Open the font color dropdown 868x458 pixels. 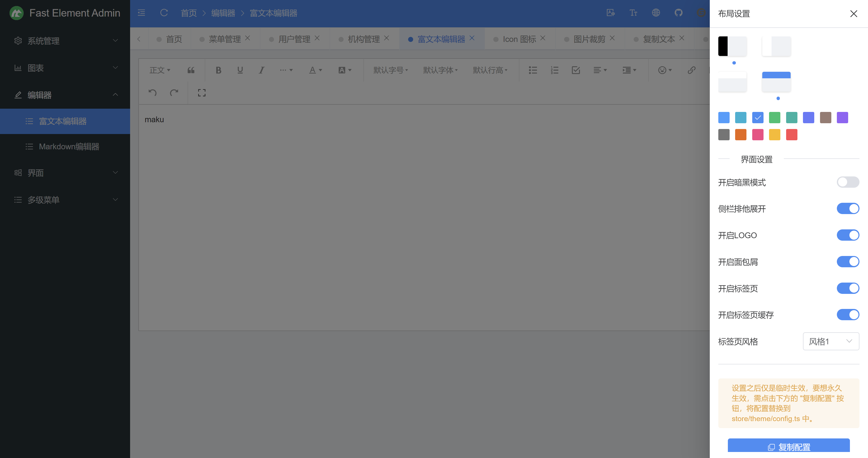point(316,70)
